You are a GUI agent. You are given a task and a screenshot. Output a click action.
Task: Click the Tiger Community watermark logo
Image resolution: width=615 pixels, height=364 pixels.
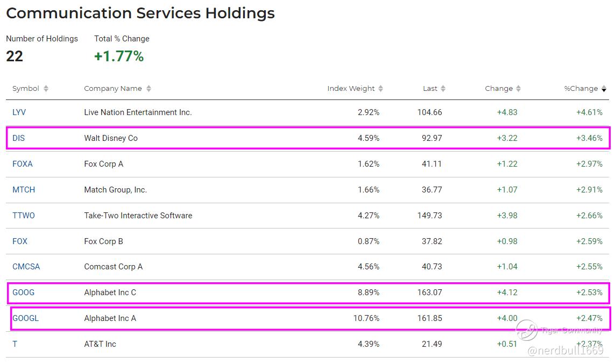(527, 330)
